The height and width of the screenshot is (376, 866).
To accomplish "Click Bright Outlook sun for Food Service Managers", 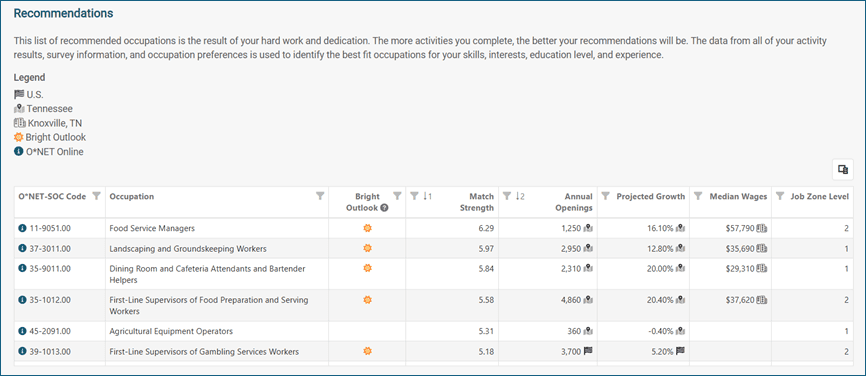I will click(x=367, y=228).
